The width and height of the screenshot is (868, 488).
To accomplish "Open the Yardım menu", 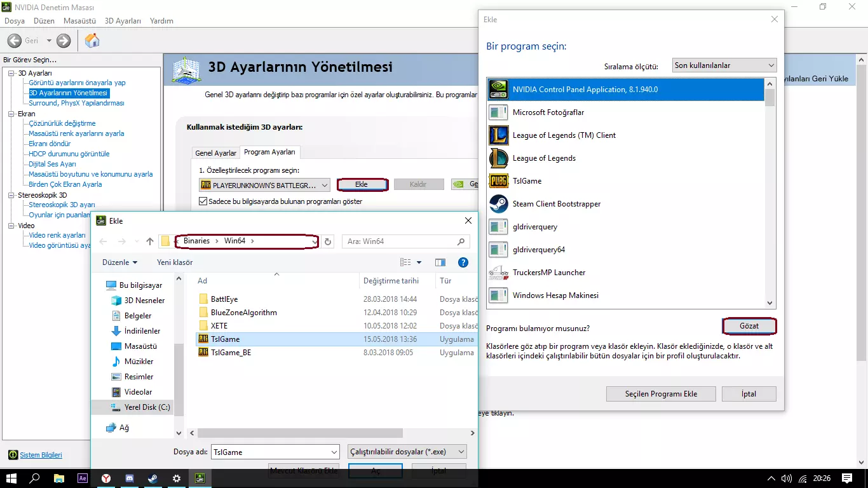I will pyautogui.click(x=161, y=21).
